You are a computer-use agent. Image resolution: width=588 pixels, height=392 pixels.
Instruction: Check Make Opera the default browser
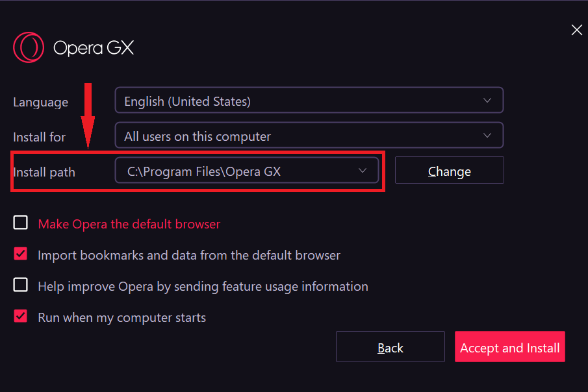(x=21, y=223)
